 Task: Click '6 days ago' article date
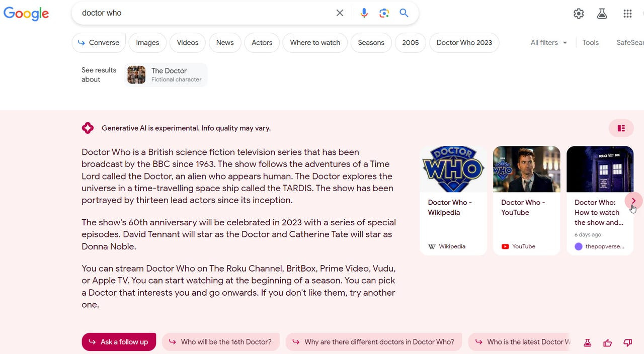(588, 235)
